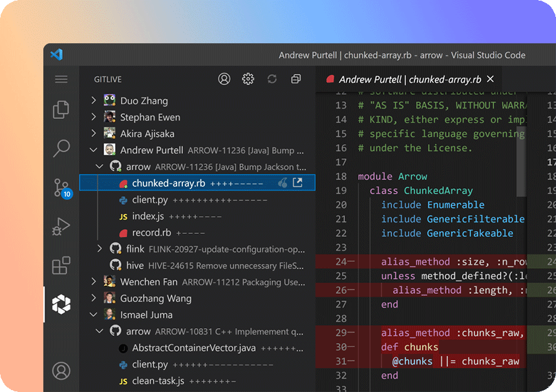The height and width of the screenshot is (392, 556).
Task: Open the Run and Debug view
Action: click(x=61, y=227)
